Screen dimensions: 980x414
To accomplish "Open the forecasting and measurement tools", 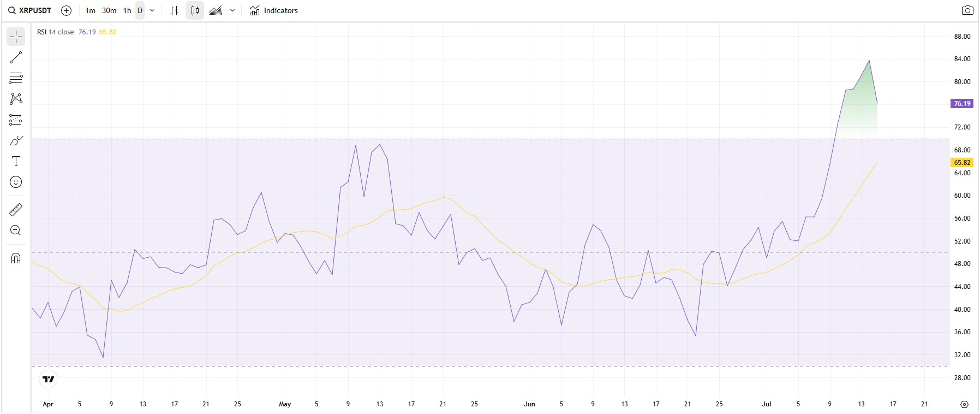I will click(16, 120).
